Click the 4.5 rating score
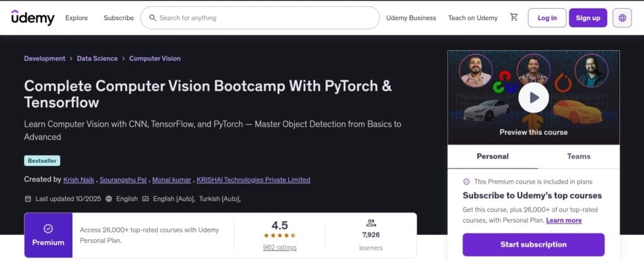 280,225
